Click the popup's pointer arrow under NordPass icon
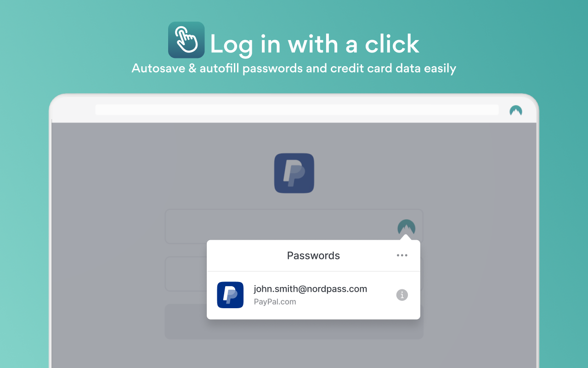Screen dimensions: 588x368 click(x=405, y=237)
